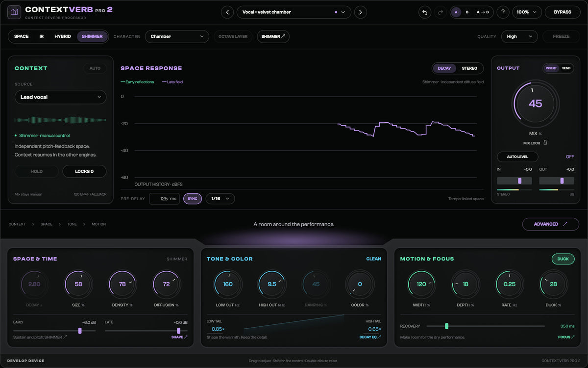Toggle the FREEZE button
Screen dimensions: 588x368
click(x=561, y=36)
